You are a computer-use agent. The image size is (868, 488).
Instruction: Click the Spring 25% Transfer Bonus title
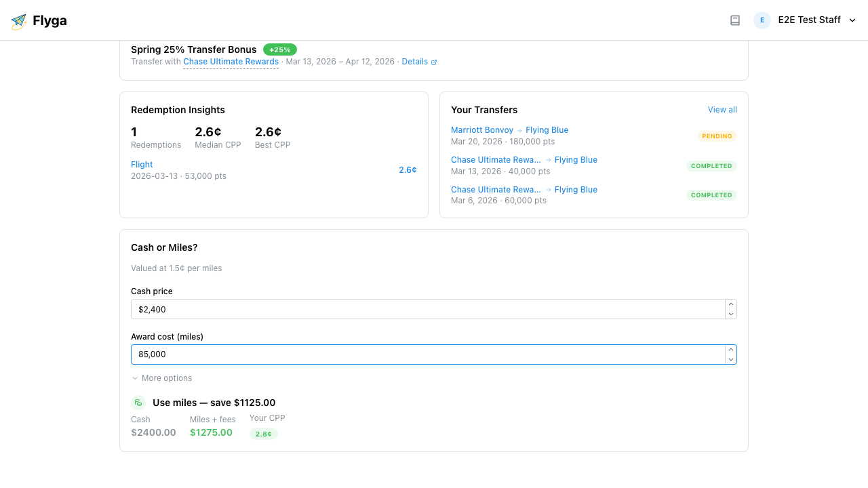pos(194,49)
